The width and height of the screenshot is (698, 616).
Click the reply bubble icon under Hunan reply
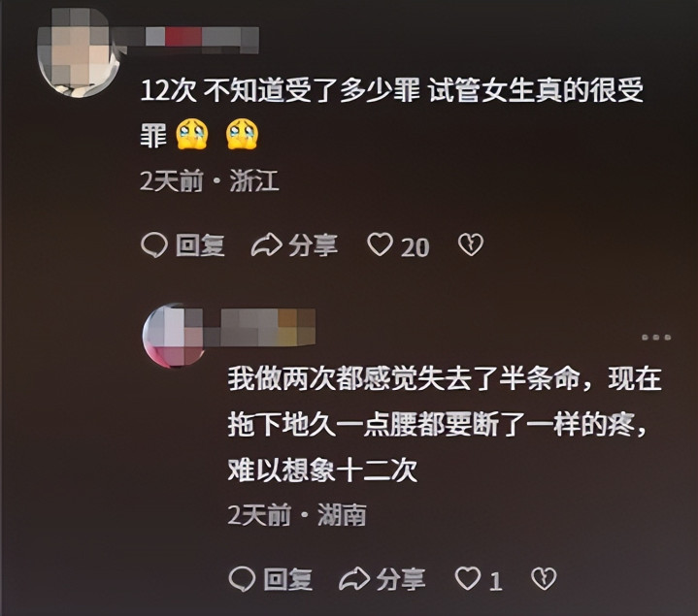click(242, 579)
